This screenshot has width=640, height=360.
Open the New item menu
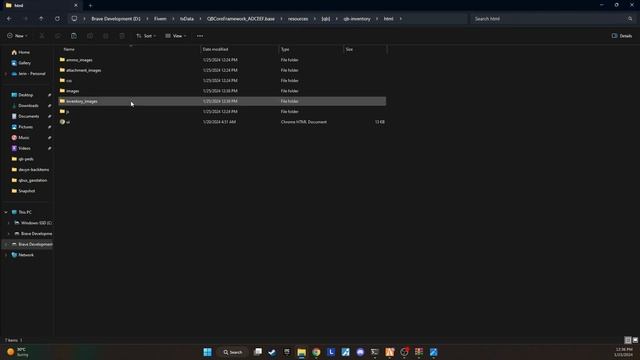pos(18,36)
